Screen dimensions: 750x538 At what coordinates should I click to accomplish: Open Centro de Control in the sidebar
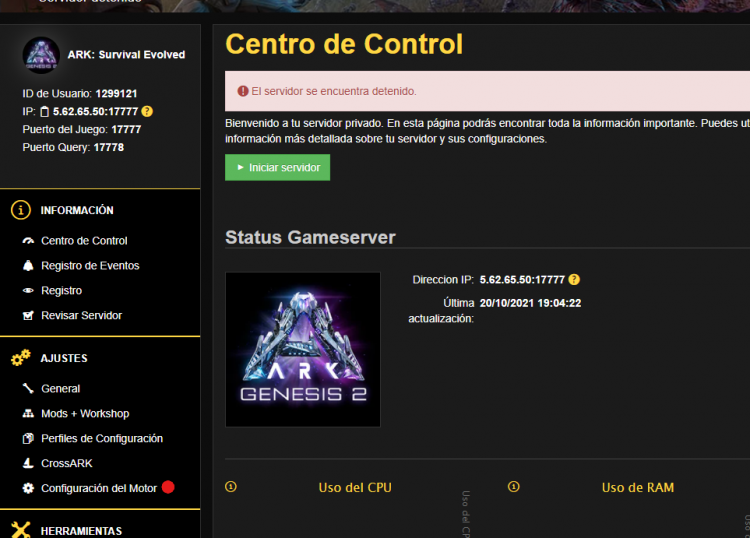coord(84,241)
